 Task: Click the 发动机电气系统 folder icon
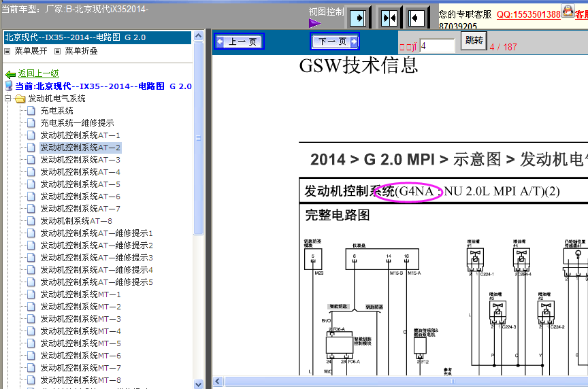(x=20, y=99)
